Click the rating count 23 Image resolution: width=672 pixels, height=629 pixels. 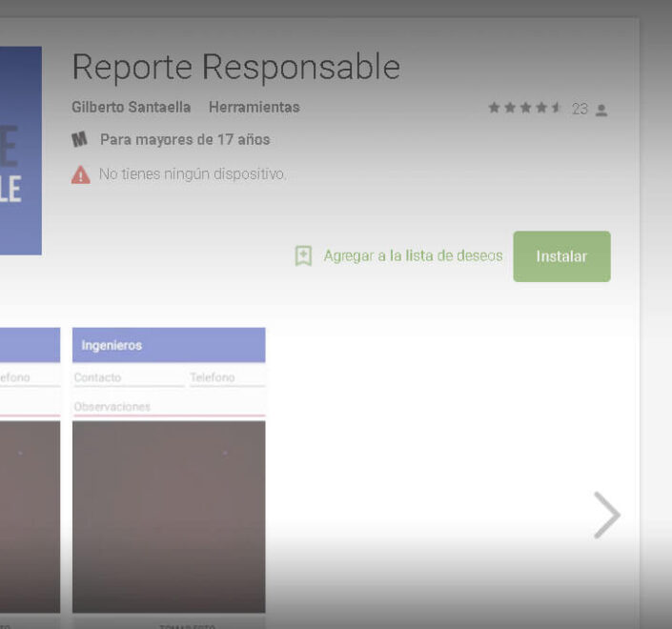pyautogui.click(x=580, y=109)
